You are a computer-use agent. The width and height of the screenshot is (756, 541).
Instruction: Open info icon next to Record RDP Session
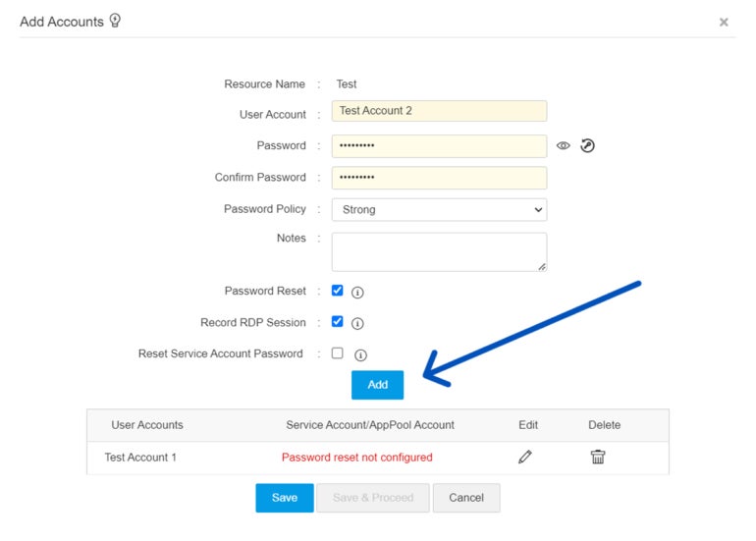point(357,324)
